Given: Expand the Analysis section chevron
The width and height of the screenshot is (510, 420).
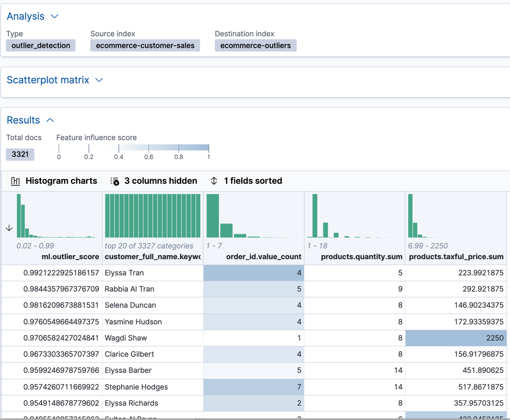Looking at the screenshot, I should point(54,16).
